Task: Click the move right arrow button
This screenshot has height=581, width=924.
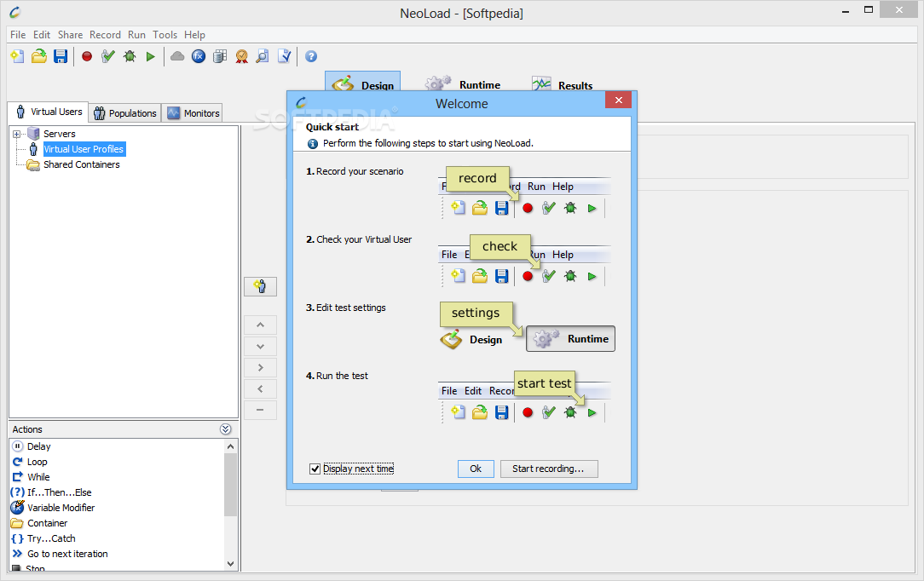Action: pyautogui.click(x=261, y=367)
